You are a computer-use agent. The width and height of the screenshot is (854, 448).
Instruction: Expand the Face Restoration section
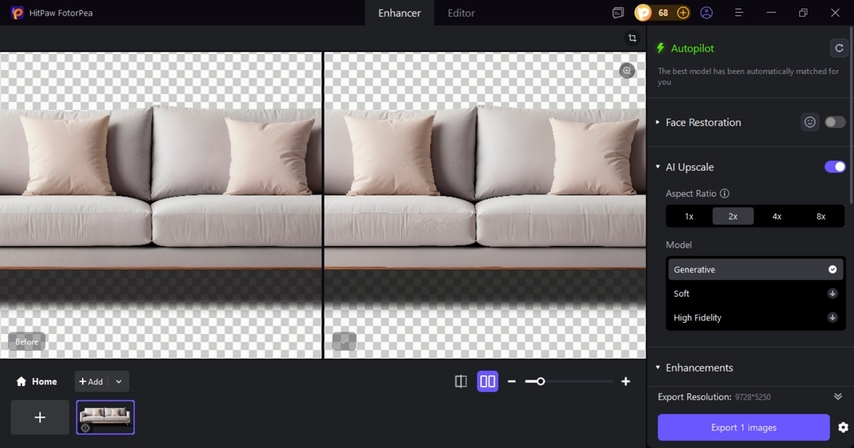coord(658,122)
